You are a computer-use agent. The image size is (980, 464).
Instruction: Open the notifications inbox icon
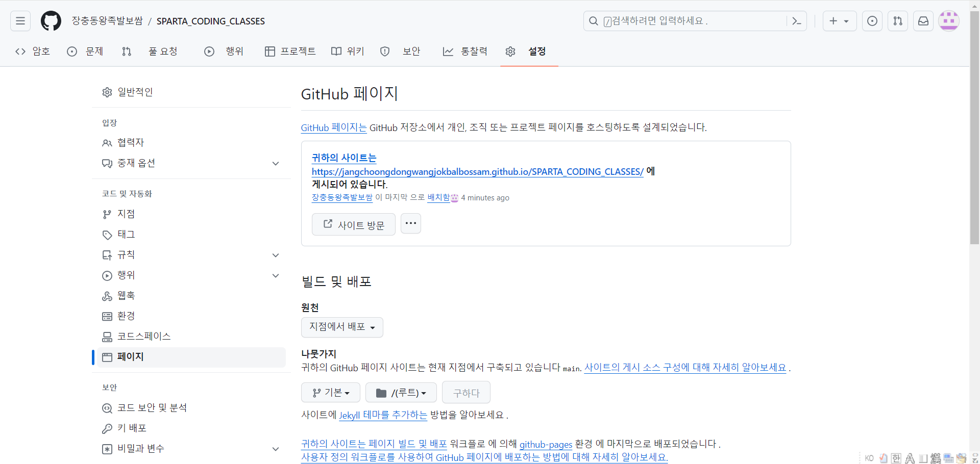tap(923, 21)
